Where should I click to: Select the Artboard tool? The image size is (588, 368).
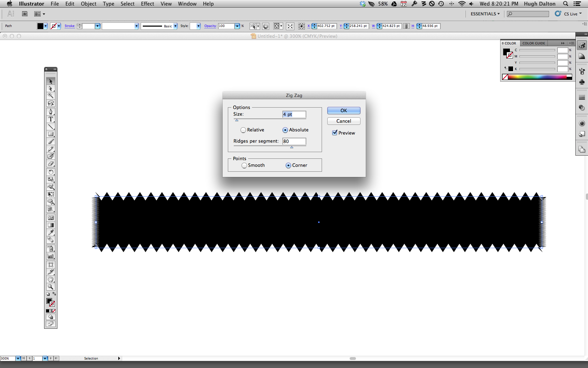(x=51, y=265)
